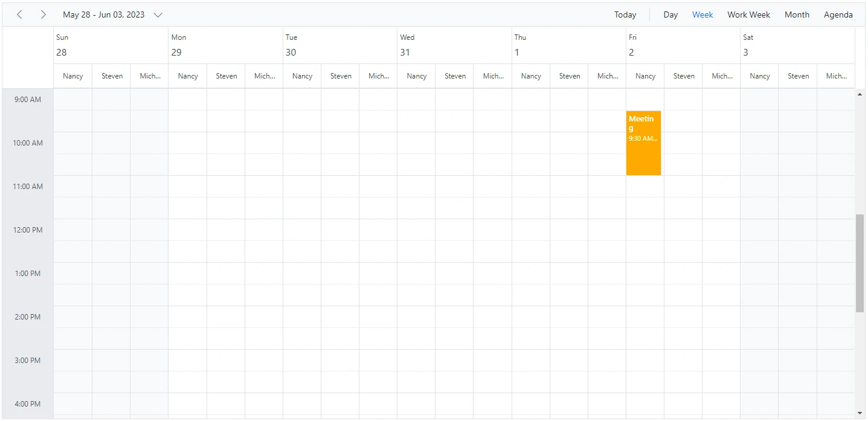The height and width of the screenshot is (421, 868).
Task: Switch to Day view
Action: pyautogui.click(x=670, y=14)
